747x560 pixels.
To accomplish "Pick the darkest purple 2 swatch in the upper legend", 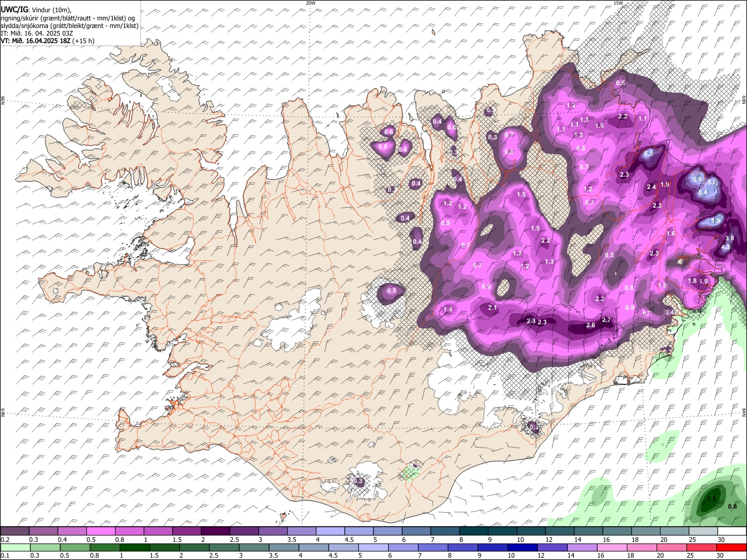I will (x=215, y=531).
